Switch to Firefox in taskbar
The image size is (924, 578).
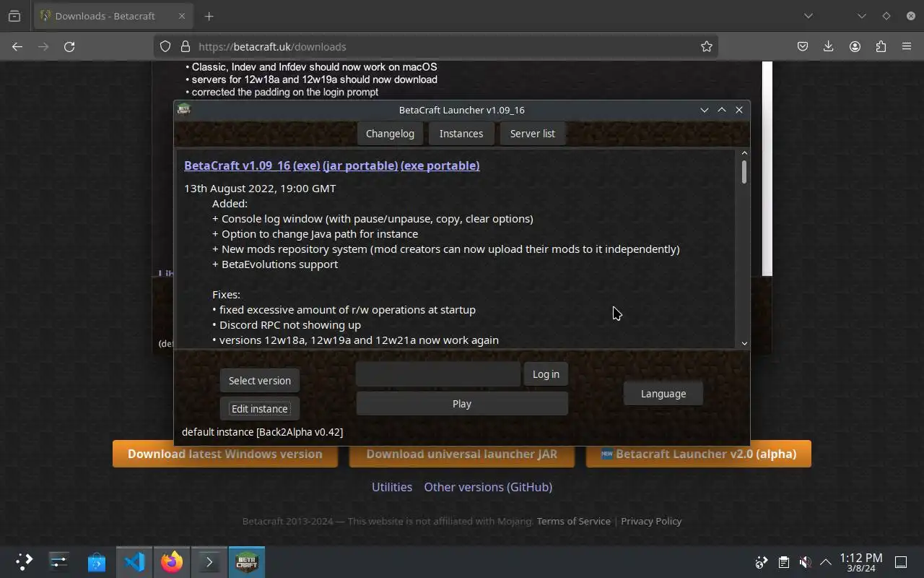(172, 562)
